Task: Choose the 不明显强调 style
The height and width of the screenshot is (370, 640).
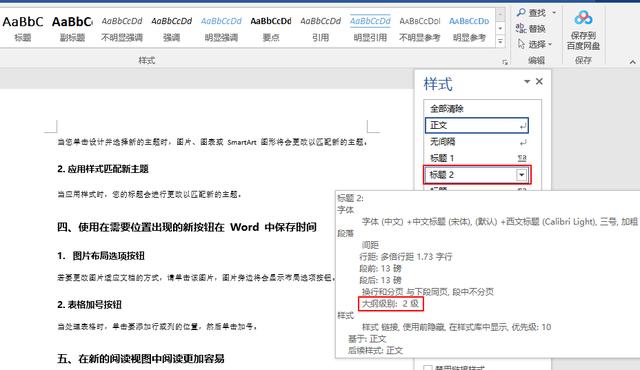Action: tap(122, 29)
